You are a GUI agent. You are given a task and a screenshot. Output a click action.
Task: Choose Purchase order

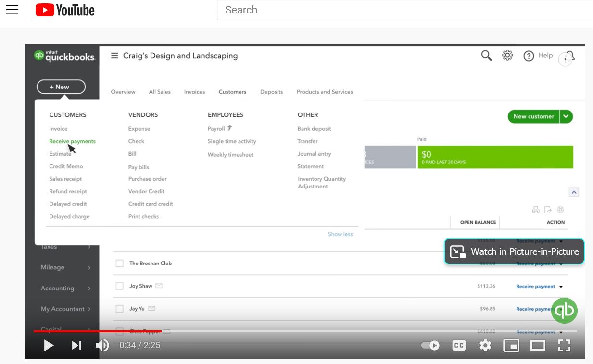[x=147, y=179]
